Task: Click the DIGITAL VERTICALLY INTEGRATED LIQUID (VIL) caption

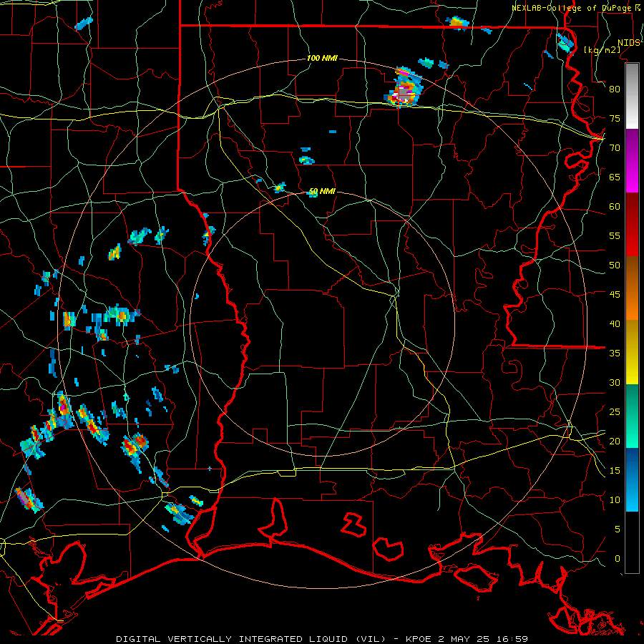Action: [251, 639]
